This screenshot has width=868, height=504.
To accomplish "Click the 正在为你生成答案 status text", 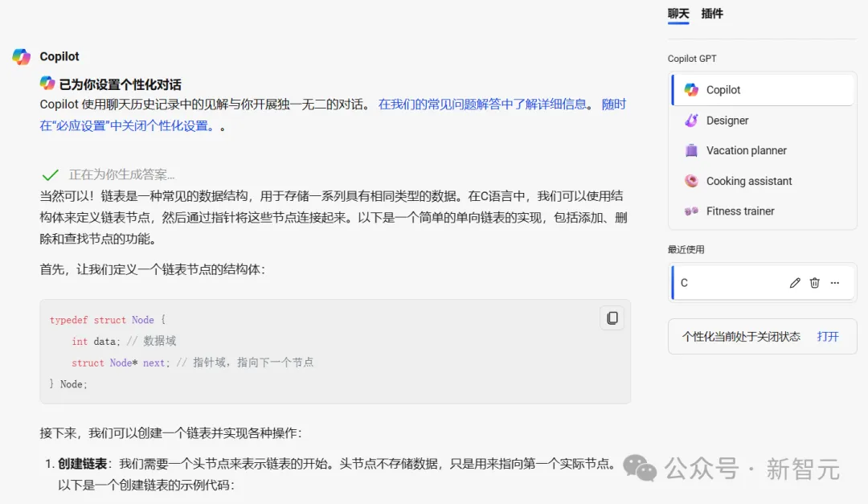I will 122,175.
